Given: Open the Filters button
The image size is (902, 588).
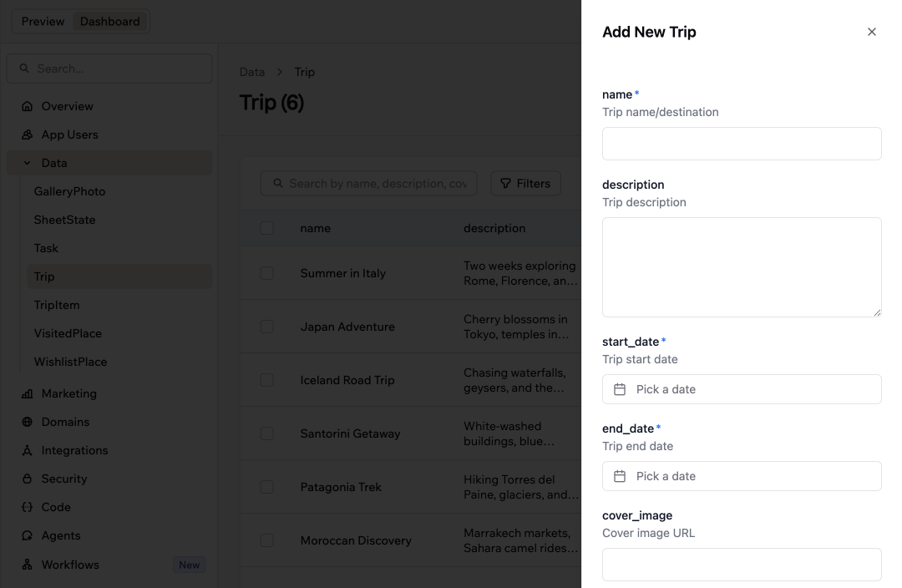Looking at the screenshot, I should click(526, 184).
